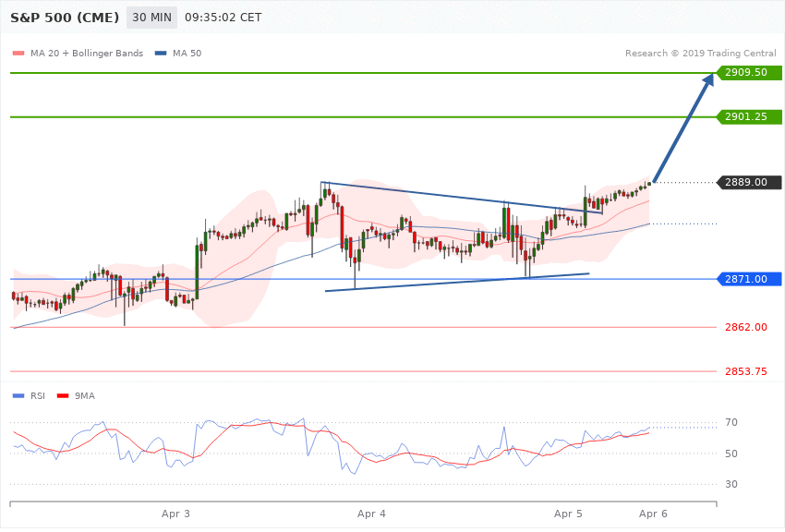785x532 pixels.
Task: Click the 9MA legend label
Action: (85, 396)
